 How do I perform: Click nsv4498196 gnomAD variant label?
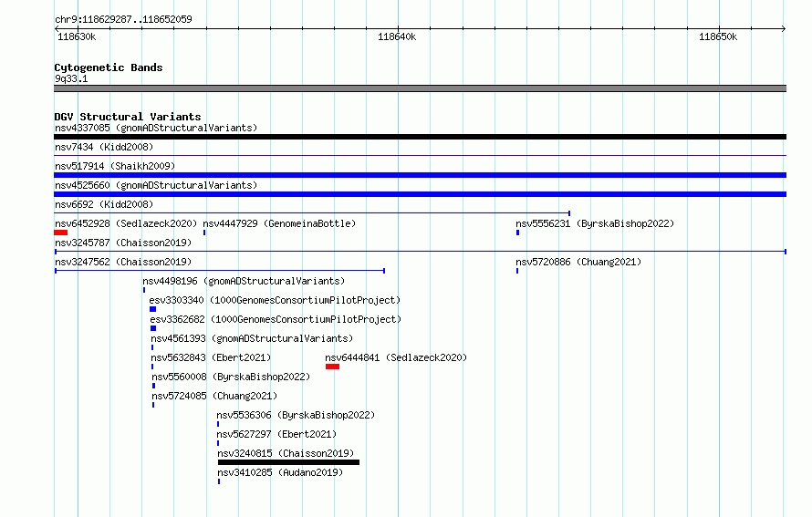(x=244, y=281)
